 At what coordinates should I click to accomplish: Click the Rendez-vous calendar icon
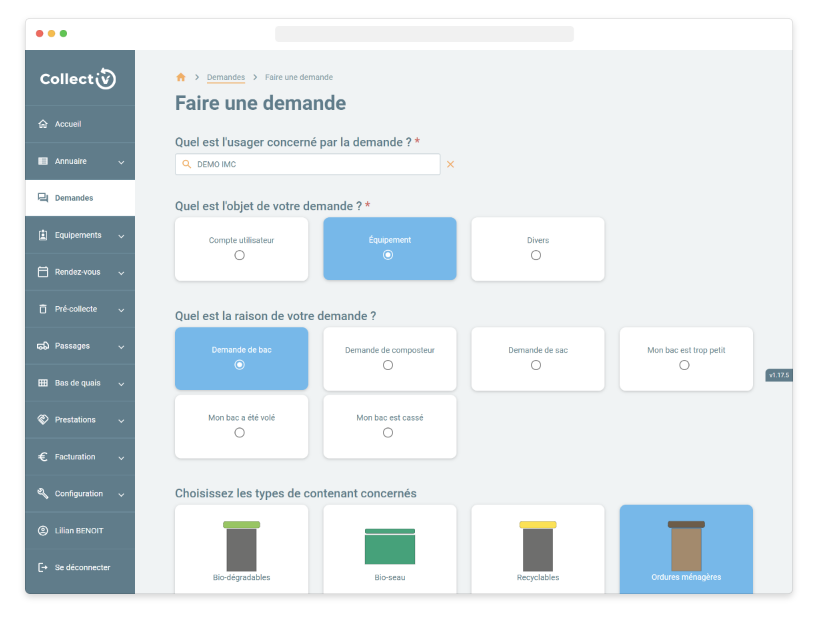click(x=42, y=272)
